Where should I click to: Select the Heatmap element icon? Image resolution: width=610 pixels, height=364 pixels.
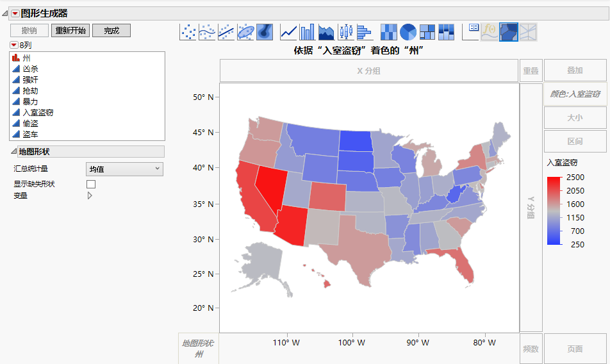click(x=389, y=32)
